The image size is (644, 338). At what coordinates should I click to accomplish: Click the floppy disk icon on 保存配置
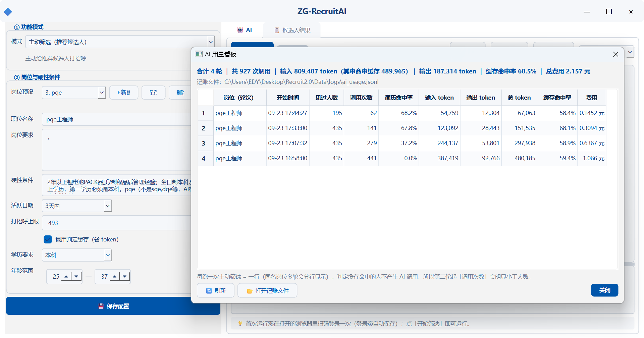[x=101, y=306]
